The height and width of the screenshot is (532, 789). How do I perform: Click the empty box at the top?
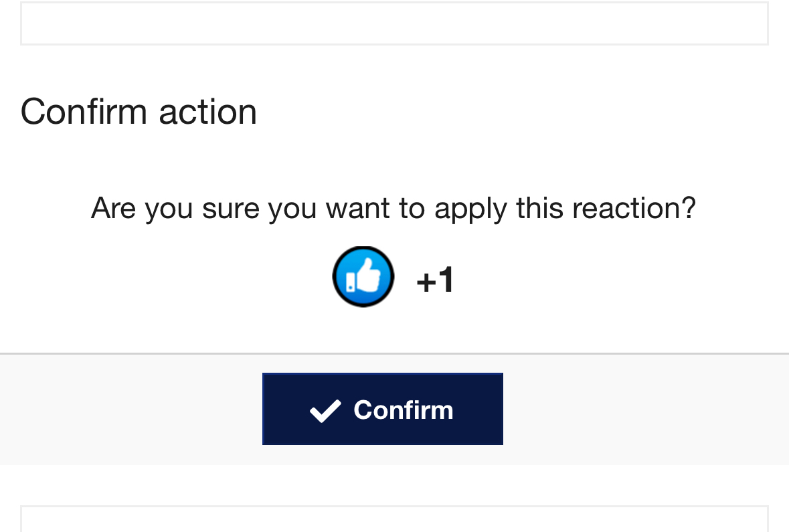(394, 23)
